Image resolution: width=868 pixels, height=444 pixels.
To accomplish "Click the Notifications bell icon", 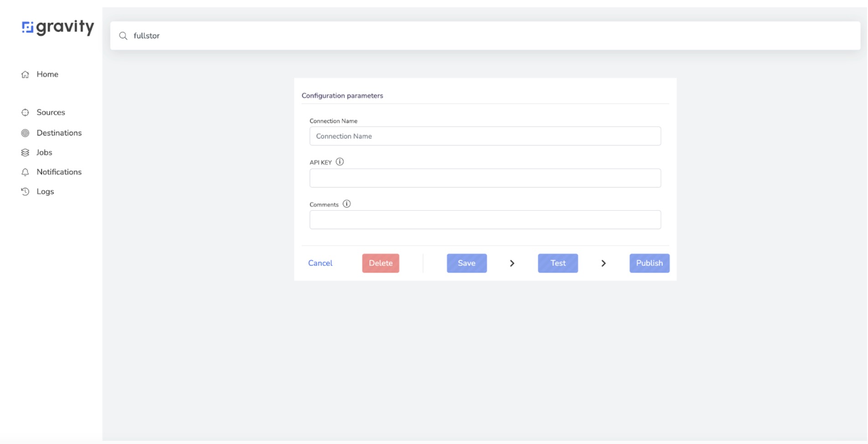I will pos(25,172).
